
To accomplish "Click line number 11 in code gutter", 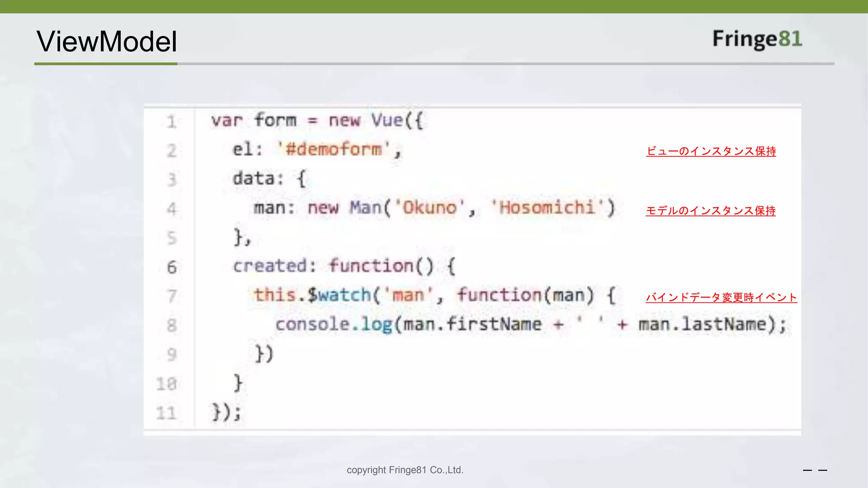I will point(166,413).
